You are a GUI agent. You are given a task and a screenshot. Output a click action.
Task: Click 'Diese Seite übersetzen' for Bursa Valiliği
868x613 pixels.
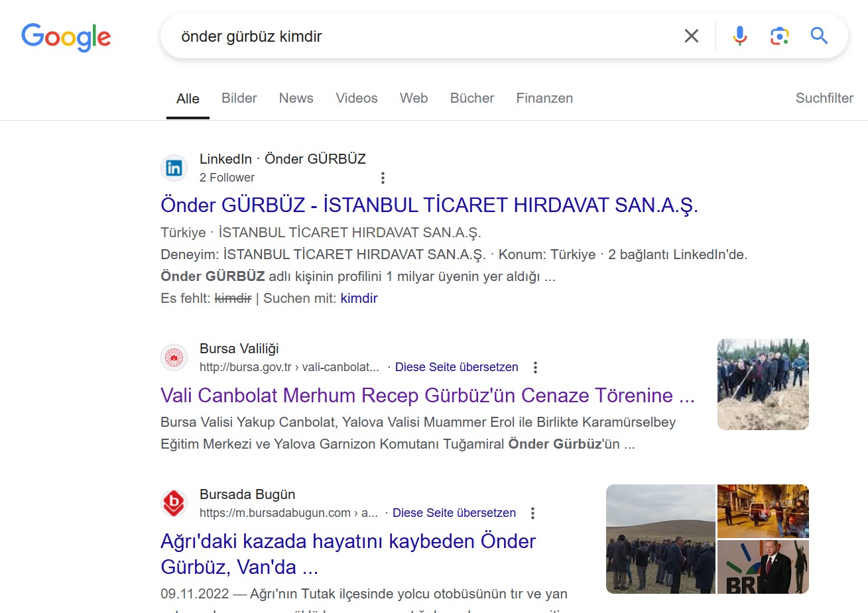[x=456, y=367]
